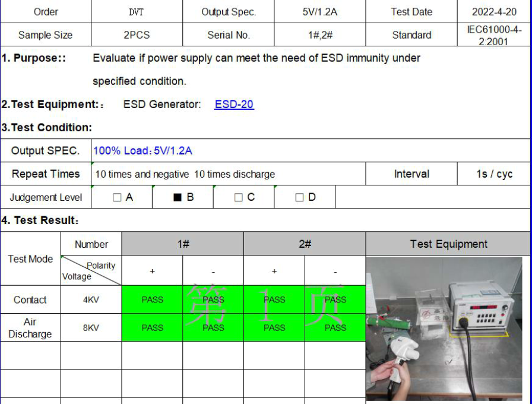
Task: Select the 2PCS sample size cell
Action: 137,34
